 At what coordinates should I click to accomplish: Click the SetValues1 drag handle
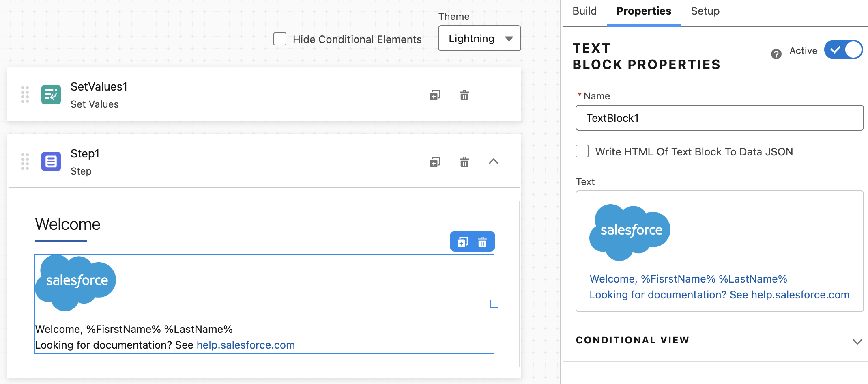pos(25,95)
